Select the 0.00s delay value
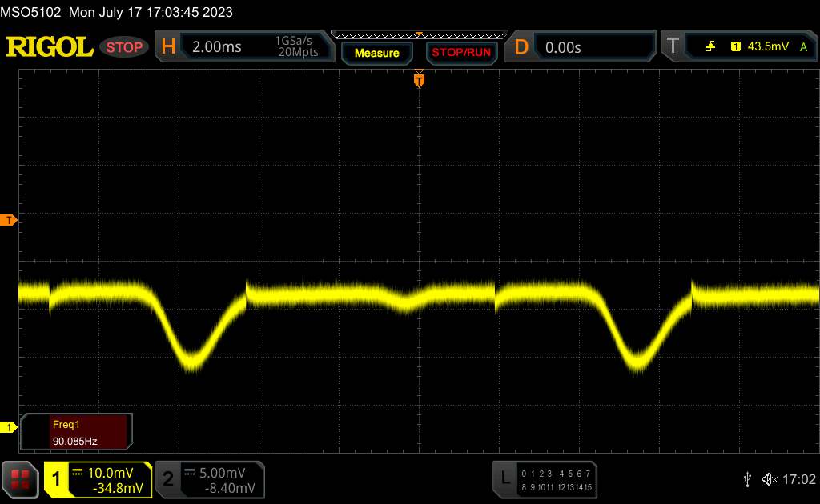 [563, 47]
